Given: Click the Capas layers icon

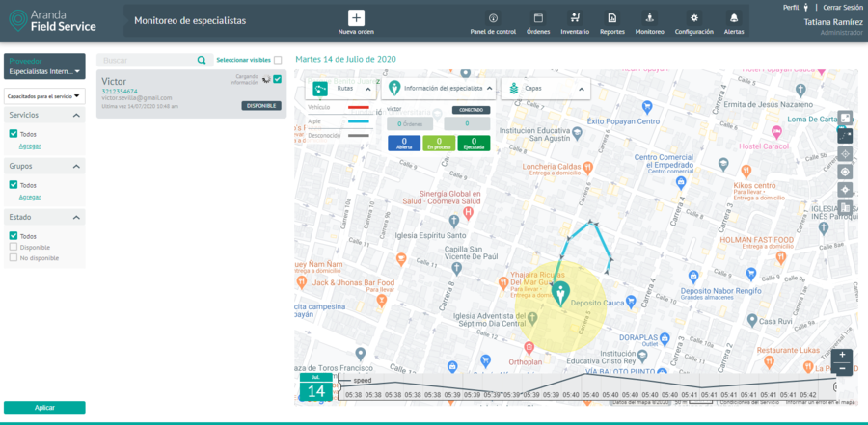Looking at the screenshot, I should (514, 89).
